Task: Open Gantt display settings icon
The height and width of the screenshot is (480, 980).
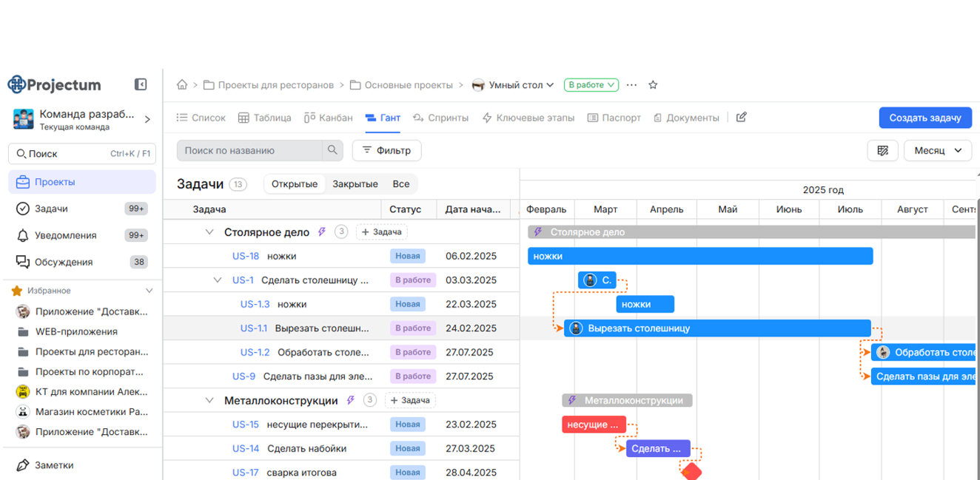Action: [x=882, y=150]
